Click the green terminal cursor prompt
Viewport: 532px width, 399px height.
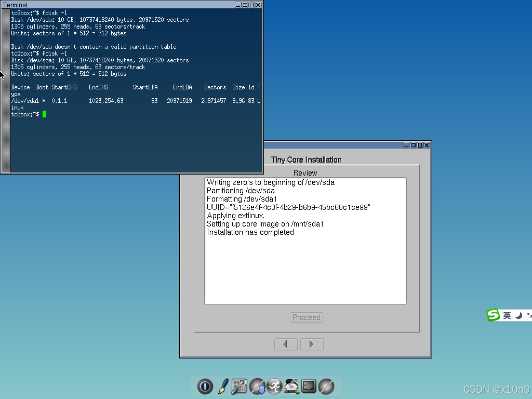44,114
